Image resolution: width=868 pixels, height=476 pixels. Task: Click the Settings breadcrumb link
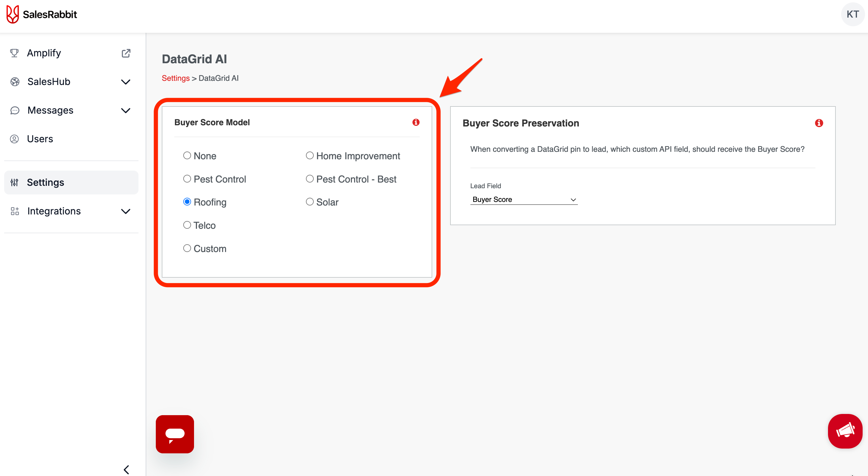(176, 78)
